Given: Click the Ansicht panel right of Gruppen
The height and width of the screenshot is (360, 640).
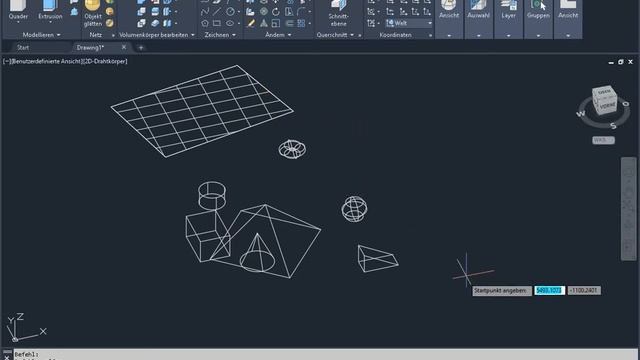Looking at the screenshot, I should [568, 10].
